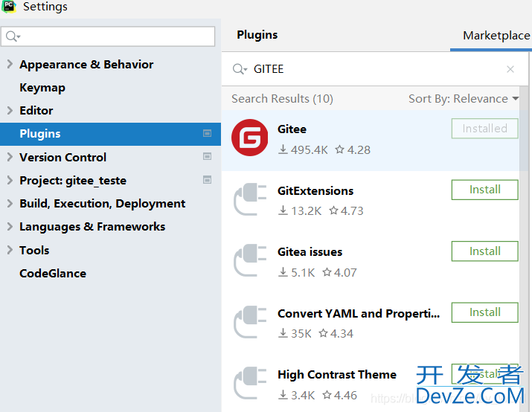Expand Appearance & Behavior section
Screen dimensions: 532x412
[10, 64]
